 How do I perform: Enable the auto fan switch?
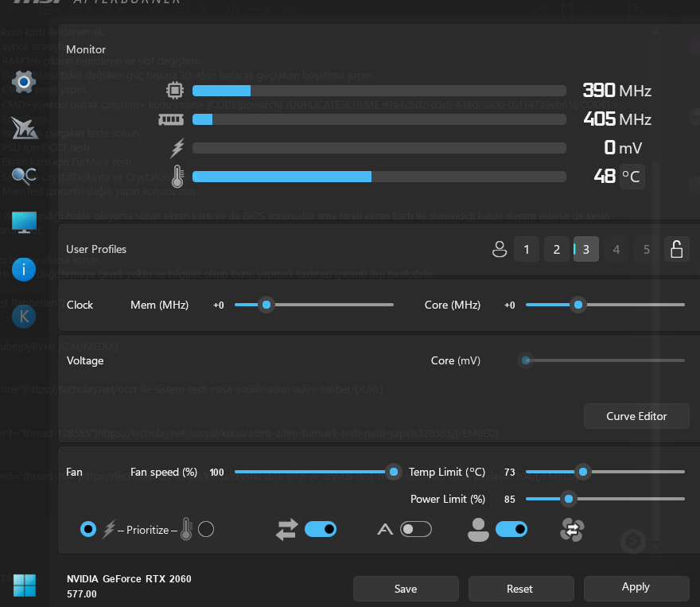point(416,529)
